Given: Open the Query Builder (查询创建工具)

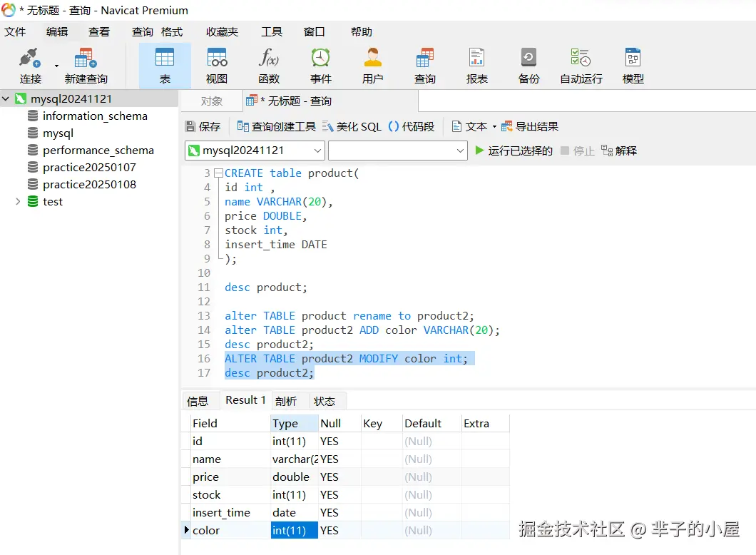Looking at the screenshot, I should 276,126.
